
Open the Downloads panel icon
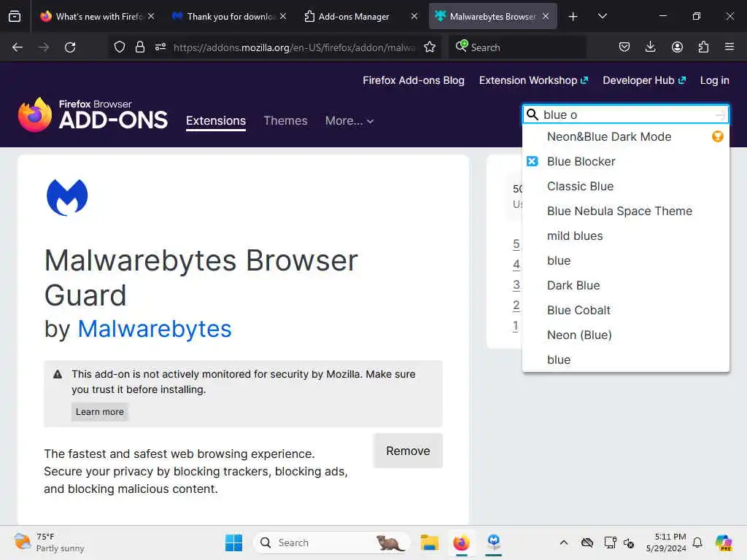pos(650,47)
